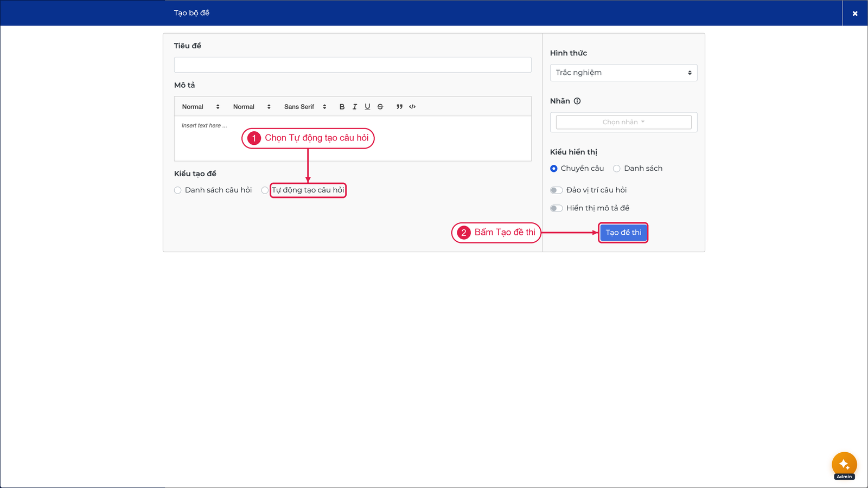Choose Danh sách display type radio
The height and width of the screenshot is (488, 868).
(x=617, y=169)
